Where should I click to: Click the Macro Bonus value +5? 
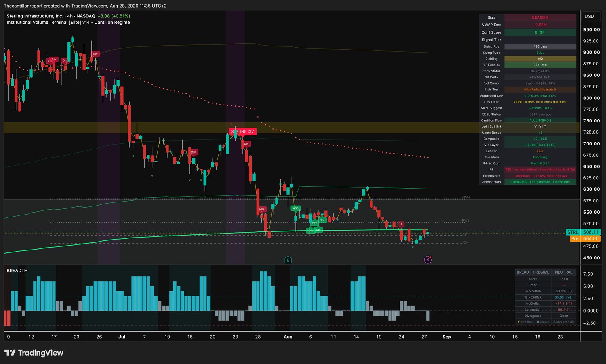coord(540,133)
